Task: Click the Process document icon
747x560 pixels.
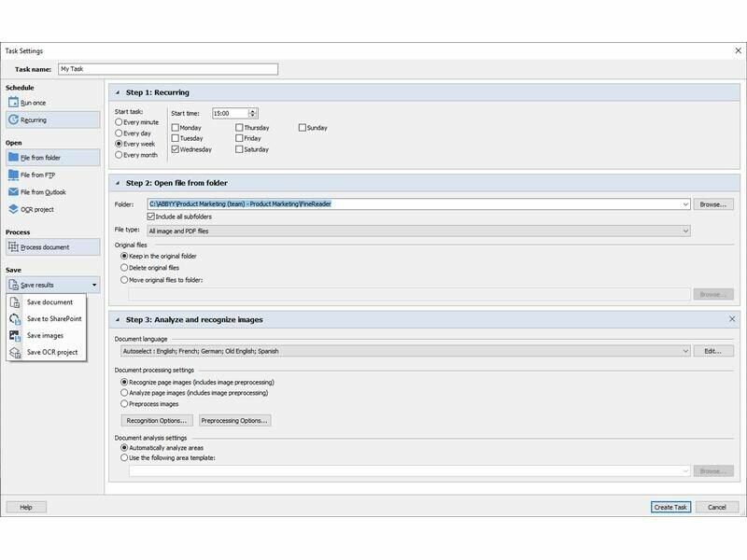Action: point(13,246)
